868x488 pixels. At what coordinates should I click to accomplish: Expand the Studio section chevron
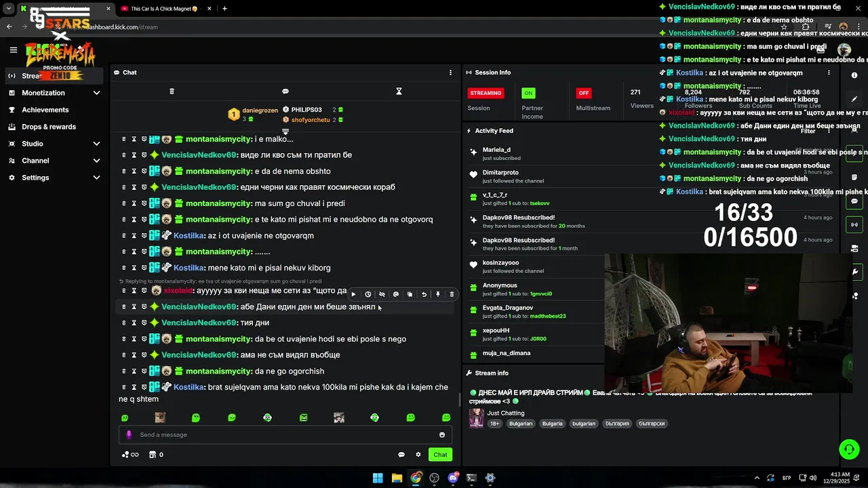(x=96, y=144)
